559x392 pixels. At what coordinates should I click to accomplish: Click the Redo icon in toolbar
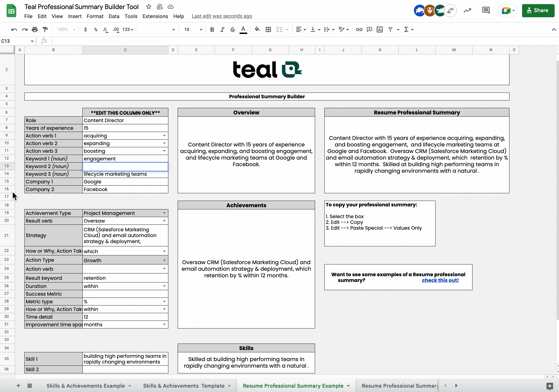point(25,30)
